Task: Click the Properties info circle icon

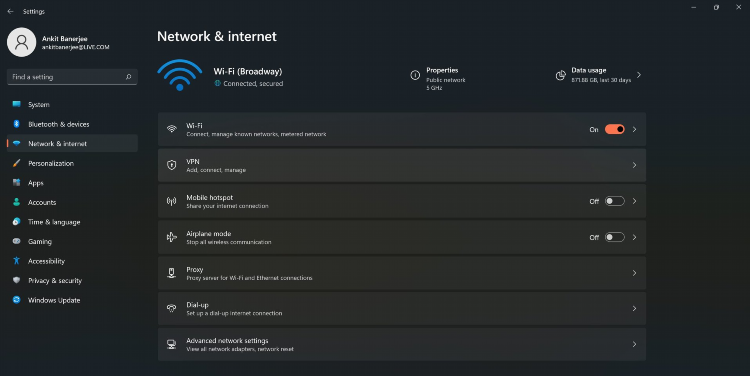Action: pyautogui.click(x=415, y=75)
